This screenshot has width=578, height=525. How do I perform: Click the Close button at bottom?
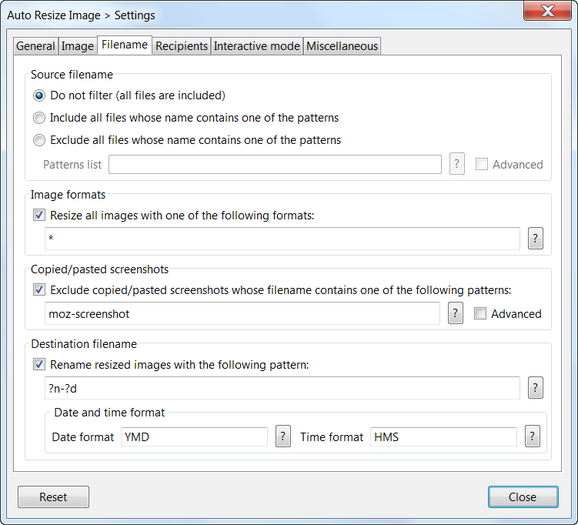523,497
